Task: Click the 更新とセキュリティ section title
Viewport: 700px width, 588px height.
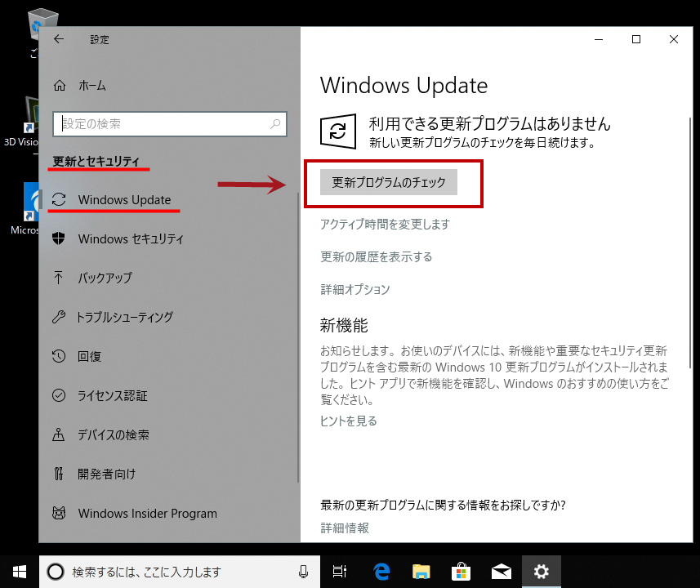Action: pyautogui.click(x=96, y=161)
